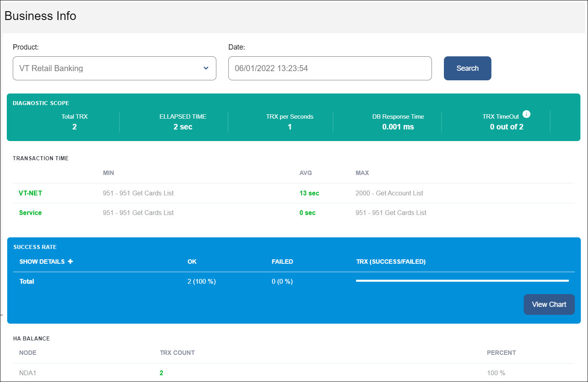The width and height of the screenshot is (588, 382).
Task: Select the Service transaction row label
Action: point(30,213)
